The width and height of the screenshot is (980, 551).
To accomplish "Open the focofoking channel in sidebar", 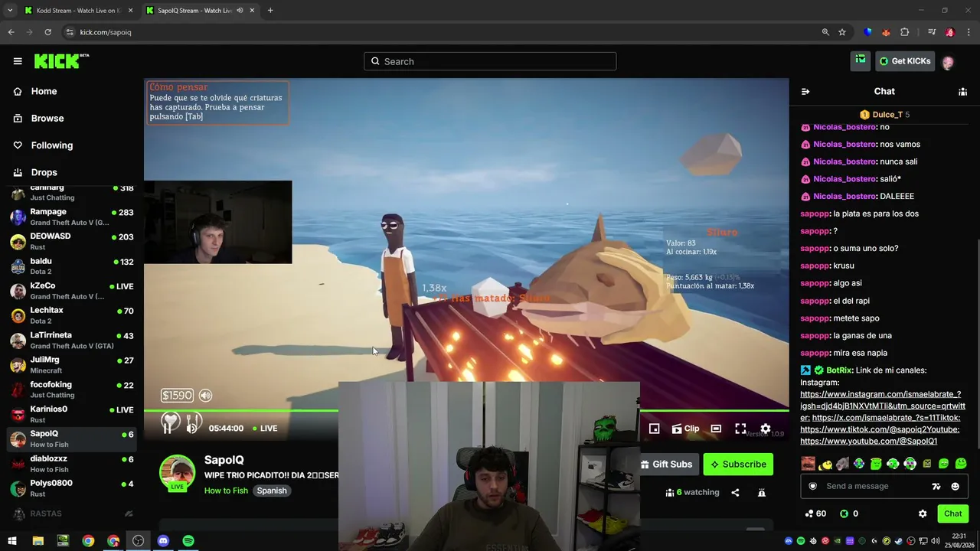I will coord(71,390).
